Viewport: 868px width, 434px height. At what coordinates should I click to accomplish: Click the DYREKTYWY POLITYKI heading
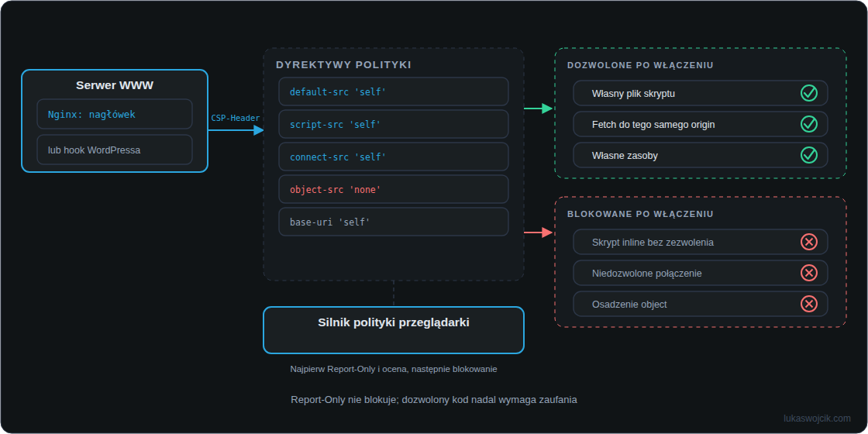pos(343,65)
